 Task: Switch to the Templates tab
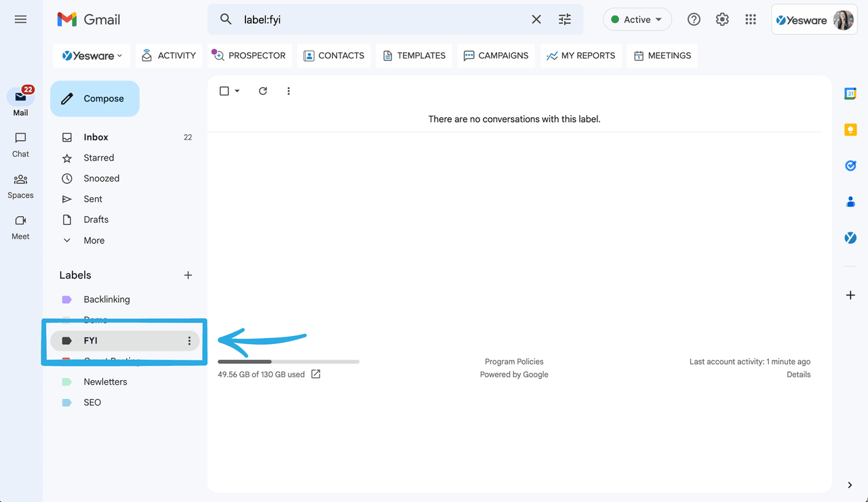pos(414,55)
